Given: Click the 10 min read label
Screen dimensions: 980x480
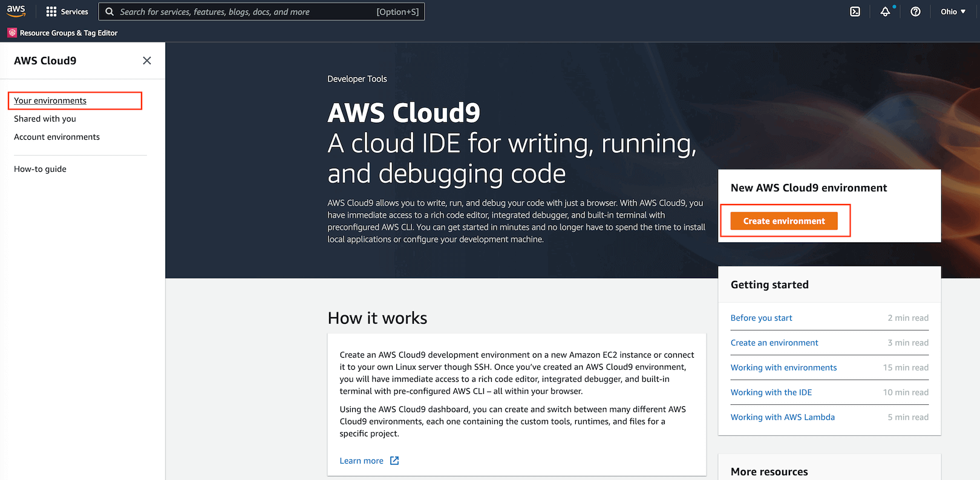Looking at the screenshot, I should pyautogui.click(x=906, y=392).
